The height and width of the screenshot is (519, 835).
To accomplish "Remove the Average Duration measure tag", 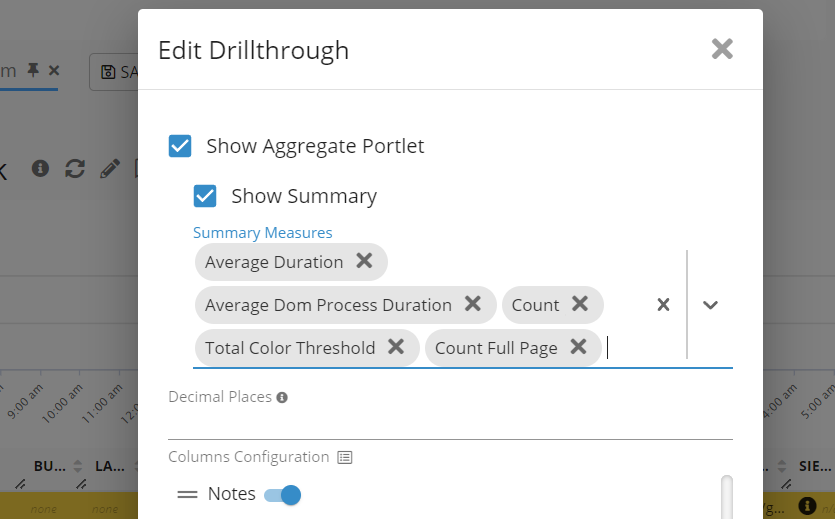I will [365, 261].
